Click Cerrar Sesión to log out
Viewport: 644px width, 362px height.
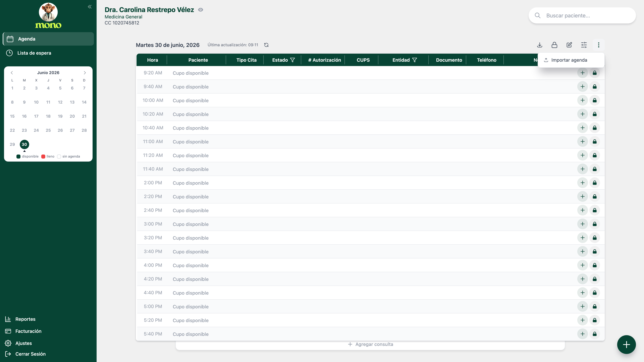[x=25, y=354]
